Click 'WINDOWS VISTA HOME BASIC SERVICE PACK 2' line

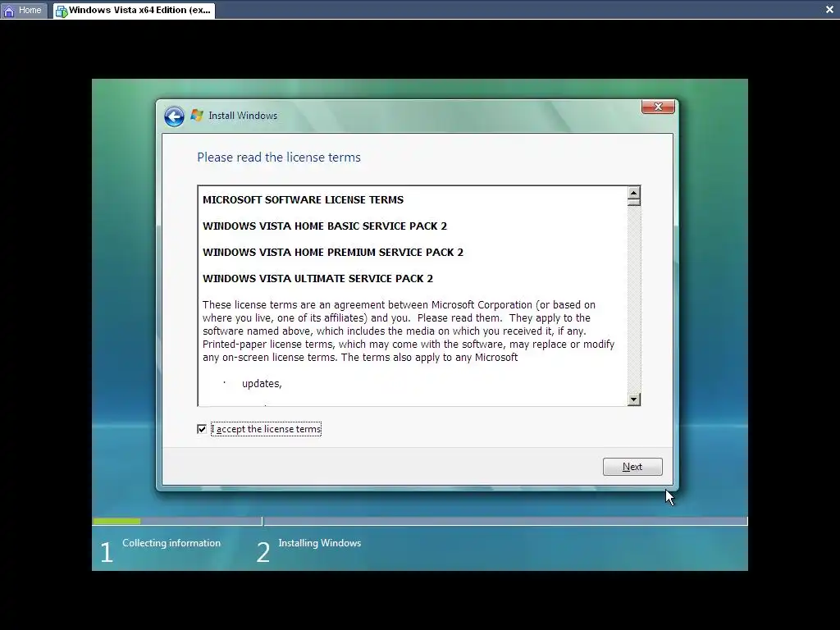click(325, 226)
